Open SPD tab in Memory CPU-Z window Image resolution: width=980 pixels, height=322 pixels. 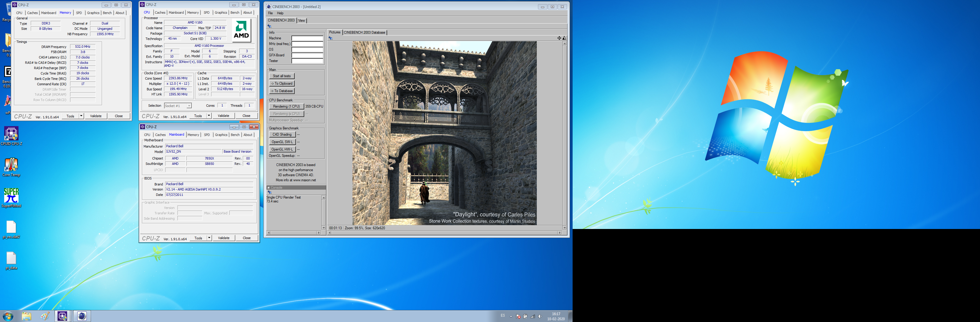(x=79, y=13)
